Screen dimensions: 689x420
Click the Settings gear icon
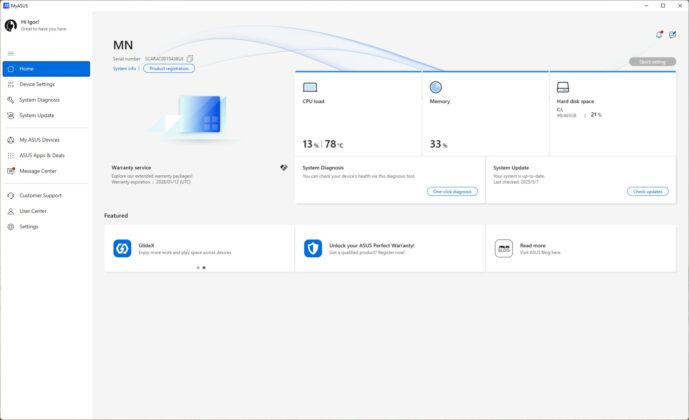tap(11, 227)
